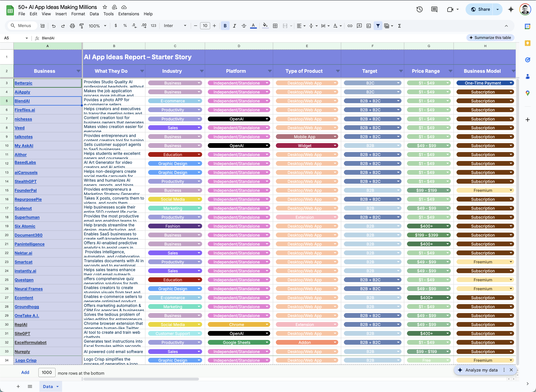Open the Name box dropdown arrow
The height and width of the screenshot is (392, 536).
(x=27, y=38)
